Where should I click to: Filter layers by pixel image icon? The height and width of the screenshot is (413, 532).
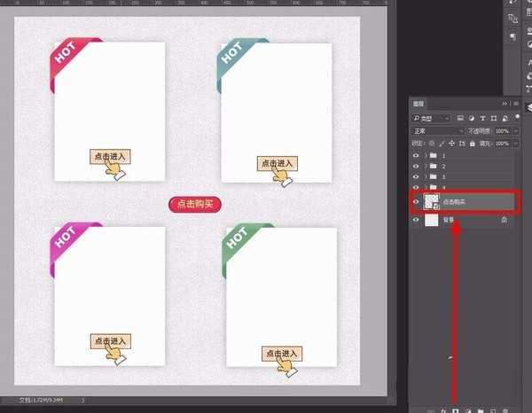pyautogui.click(x=460, y=118)
